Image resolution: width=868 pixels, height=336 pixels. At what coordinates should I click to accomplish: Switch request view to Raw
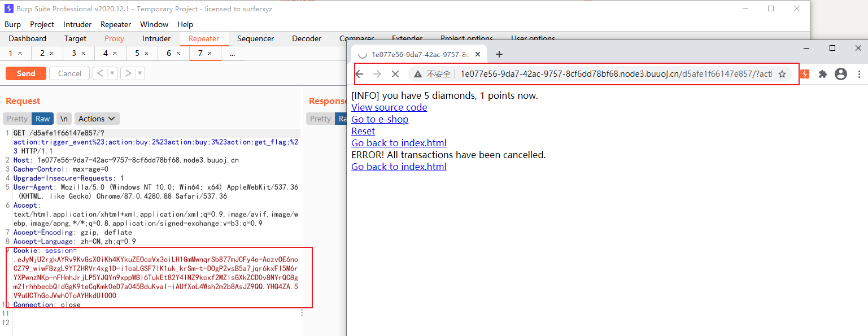point(42,119)
